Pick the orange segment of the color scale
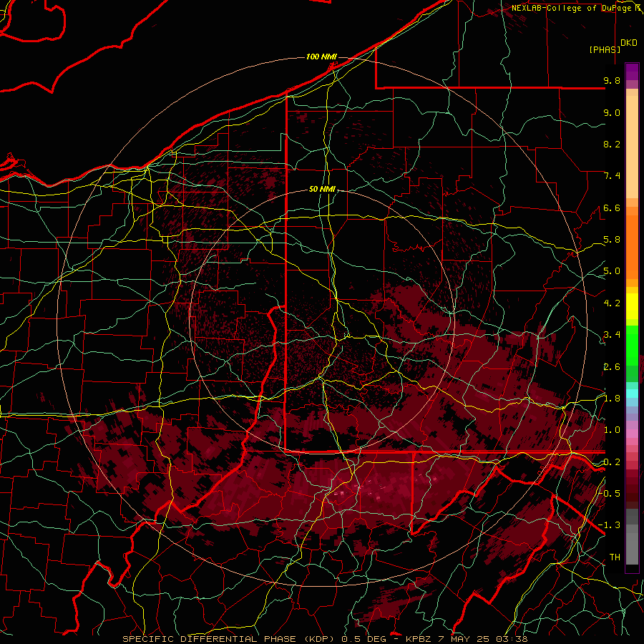The height and width of the screenshot is (644, 644). point(632,247)
